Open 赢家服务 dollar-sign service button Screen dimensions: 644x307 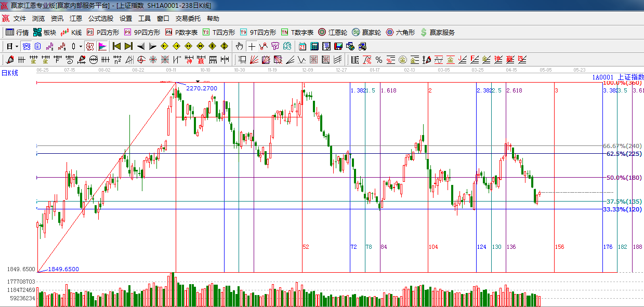tap(437, 32)
